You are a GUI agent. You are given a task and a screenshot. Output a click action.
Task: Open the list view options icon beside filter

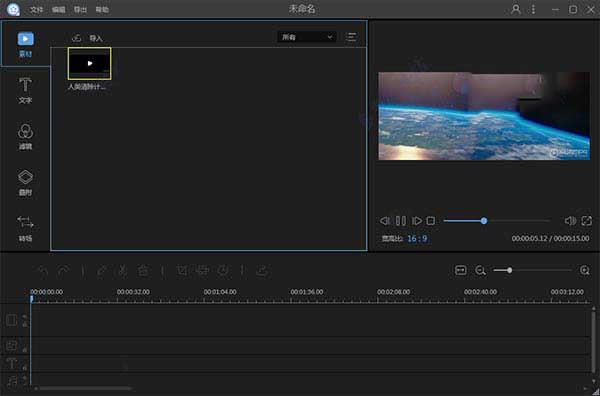point(351,37)
